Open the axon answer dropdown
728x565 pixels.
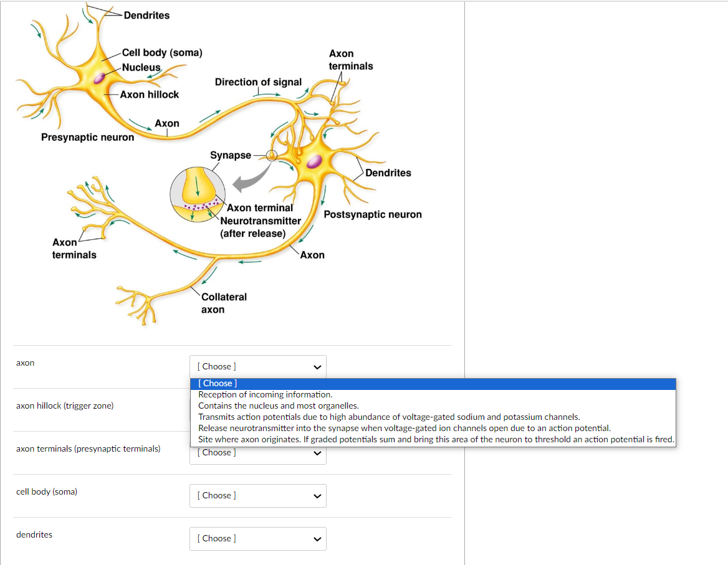point(257,366)
